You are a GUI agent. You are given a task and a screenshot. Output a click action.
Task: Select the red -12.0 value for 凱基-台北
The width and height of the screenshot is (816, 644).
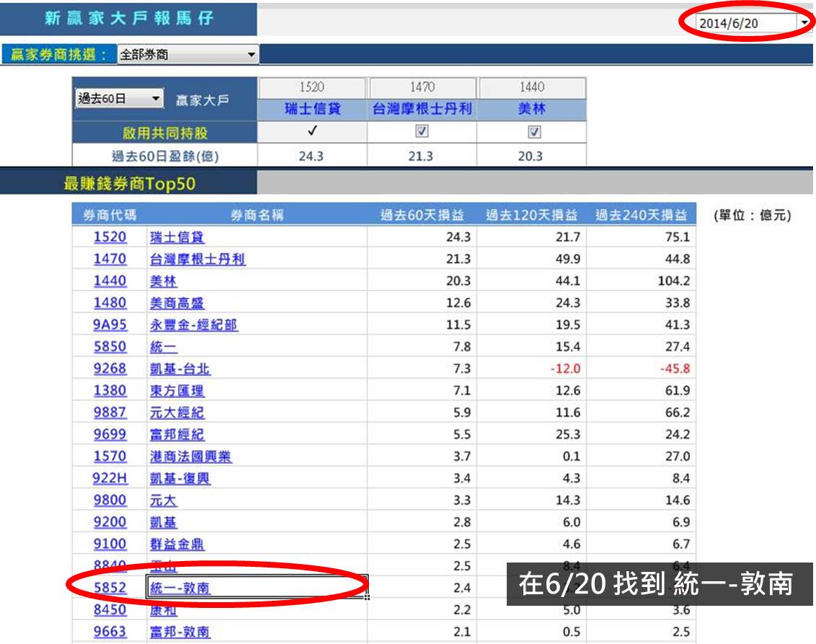[x=565, y=369]
